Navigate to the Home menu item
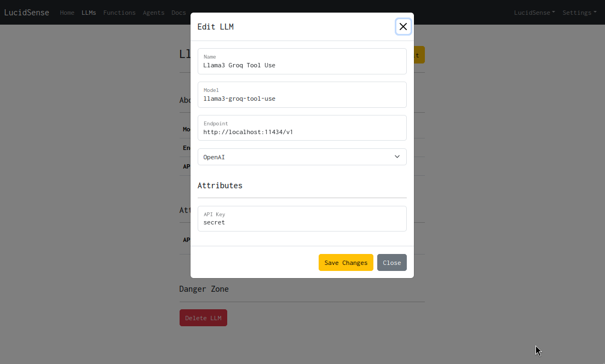 click(x=67, y=13)
